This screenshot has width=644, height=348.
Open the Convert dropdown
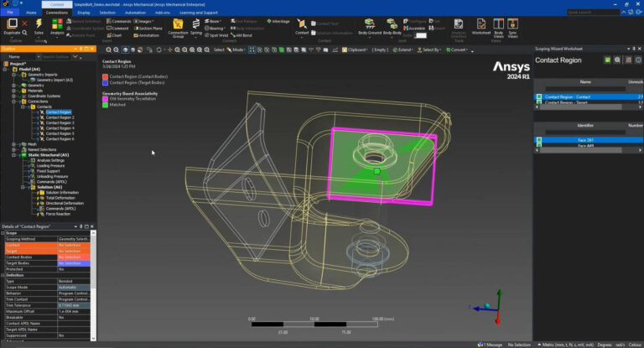[457, 49]
